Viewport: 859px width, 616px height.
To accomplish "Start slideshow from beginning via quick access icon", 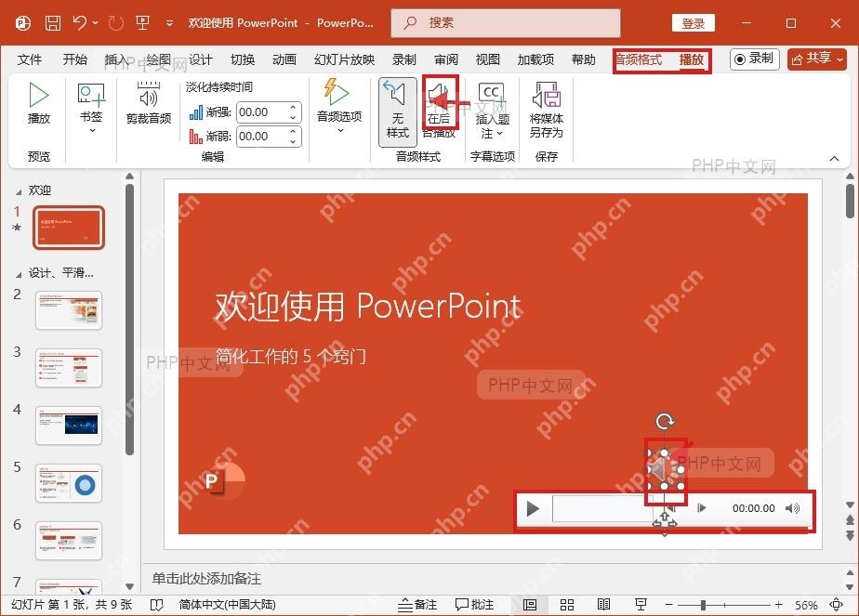I will click(143, 23).
